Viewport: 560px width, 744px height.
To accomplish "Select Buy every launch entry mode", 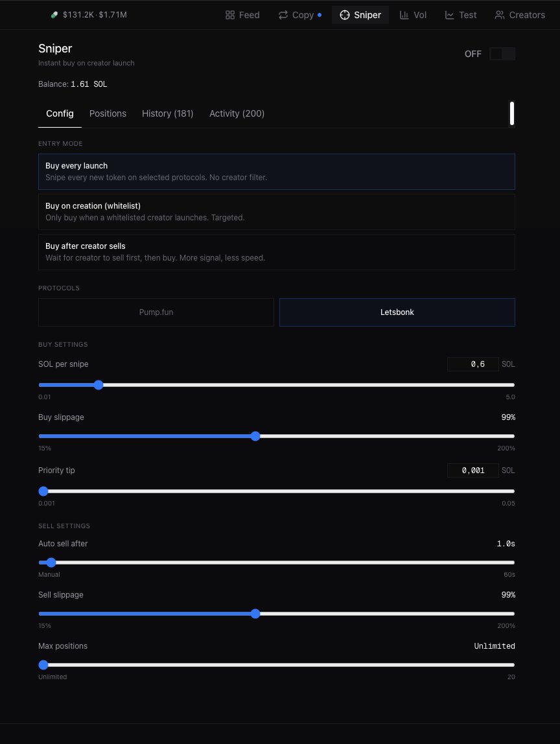I will (x=277, y=172).
